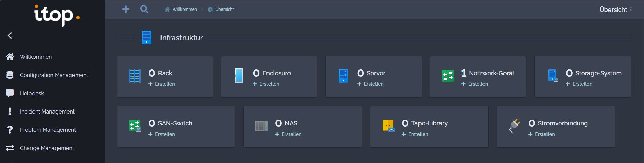Click the quick create plus icon
Screen dimensions: 644x163
click(126, 9)
